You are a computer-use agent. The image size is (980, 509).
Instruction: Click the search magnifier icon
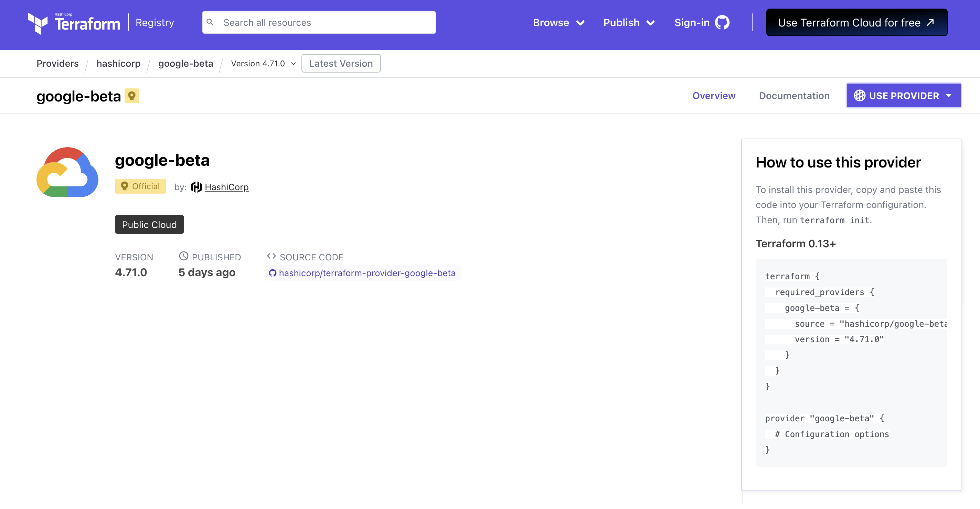tap(210, 22)
